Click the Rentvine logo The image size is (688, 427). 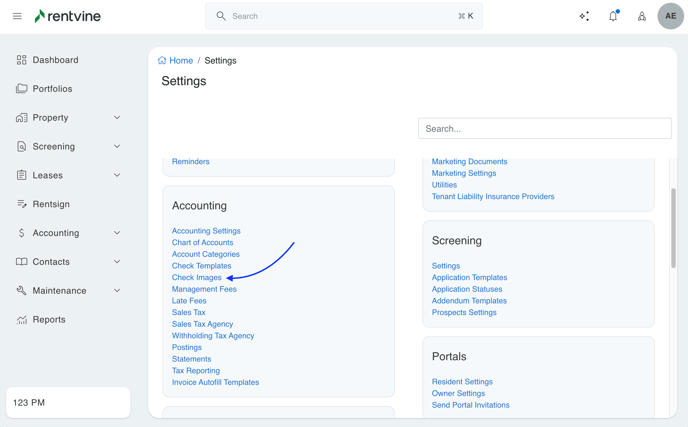[x=67, y=16]
